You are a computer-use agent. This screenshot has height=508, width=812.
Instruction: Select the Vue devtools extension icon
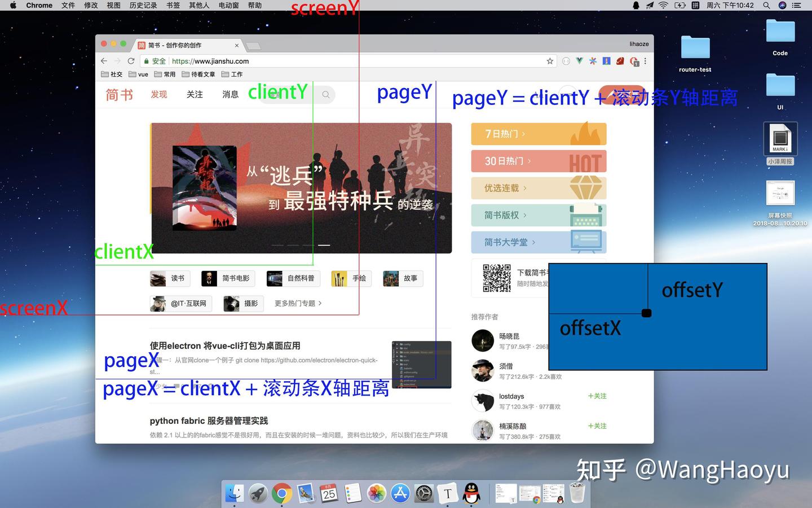[579, 60]
